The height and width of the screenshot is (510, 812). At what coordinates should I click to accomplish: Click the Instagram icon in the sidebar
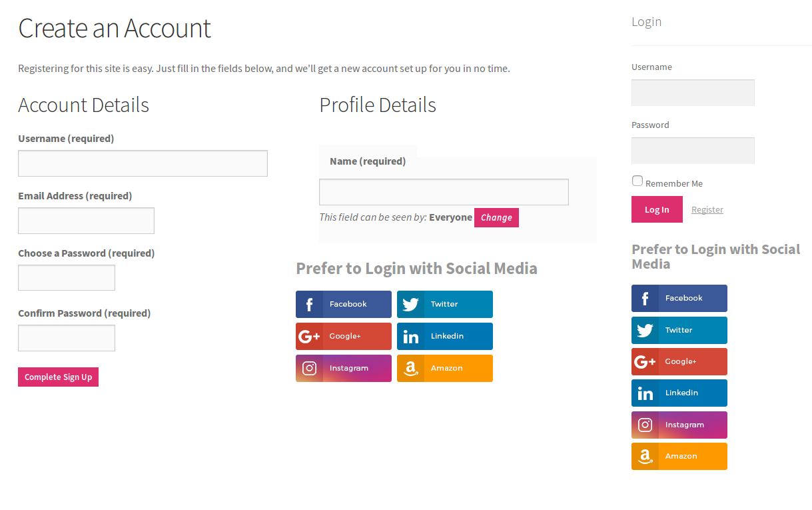[645, 425]
